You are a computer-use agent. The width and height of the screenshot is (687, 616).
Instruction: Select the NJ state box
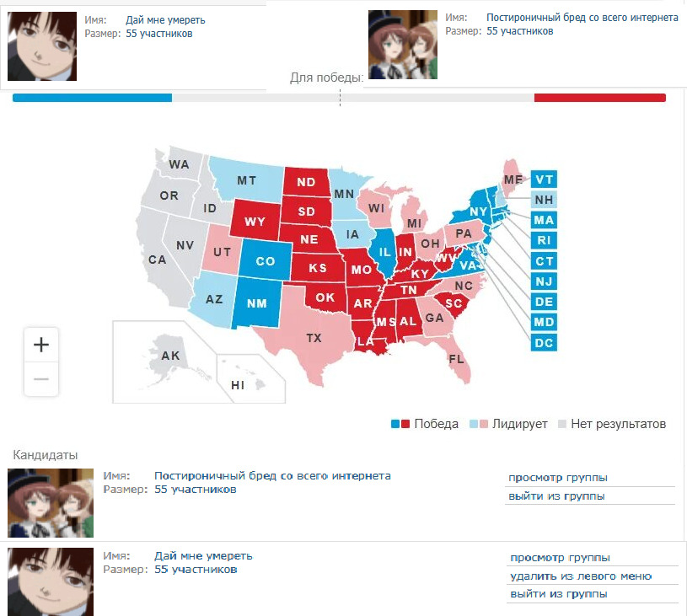pyautogui.click(x=545, y=281)
